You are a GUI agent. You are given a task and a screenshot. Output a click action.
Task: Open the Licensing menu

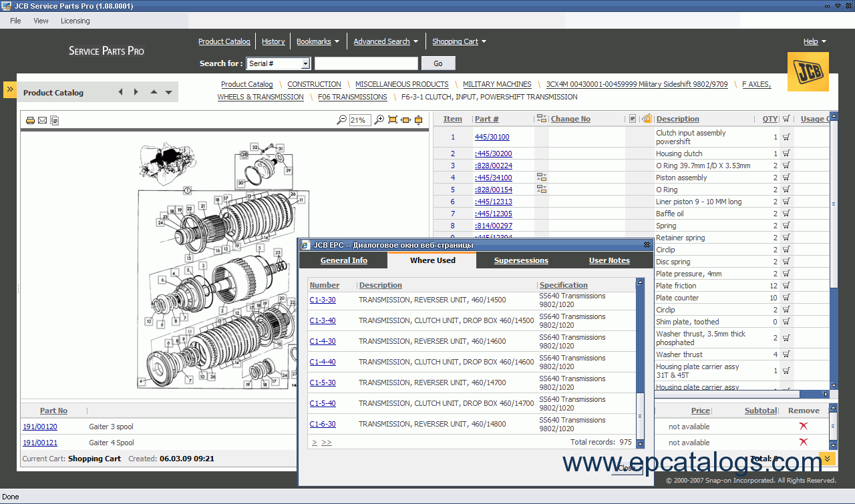(75, 21)
